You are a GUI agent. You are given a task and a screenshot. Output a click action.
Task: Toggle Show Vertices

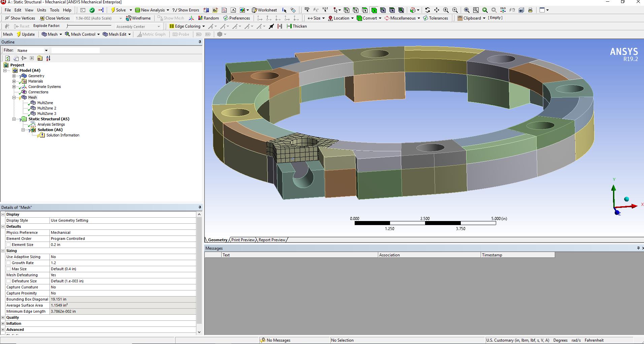pos(20,18)
